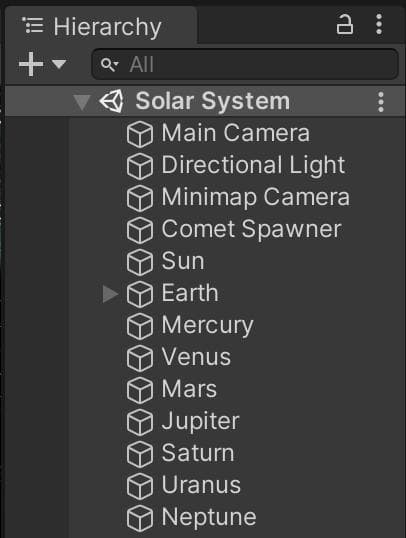This screenshot has width=406, height=538.
Task: Click the cube icon beside Mercury
Action: pyautogui.click(x=140, y=326)
